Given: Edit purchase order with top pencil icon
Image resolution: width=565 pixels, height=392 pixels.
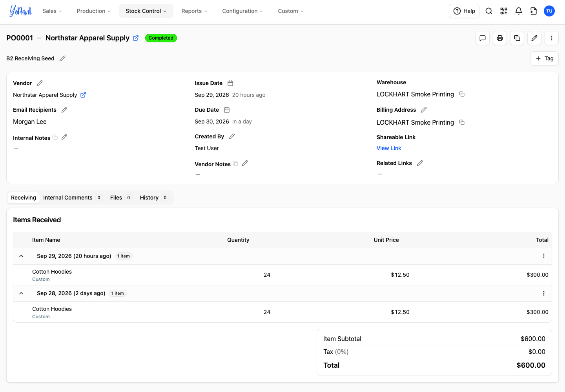Looking at the screenshot, I should (x=534, y=38).
